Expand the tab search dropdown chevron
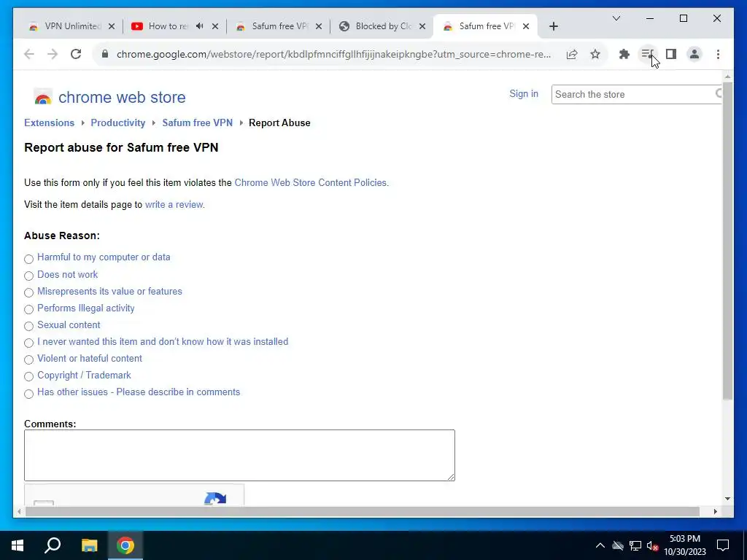Screen dimensions: 747x560 click(x=616, y=18)
